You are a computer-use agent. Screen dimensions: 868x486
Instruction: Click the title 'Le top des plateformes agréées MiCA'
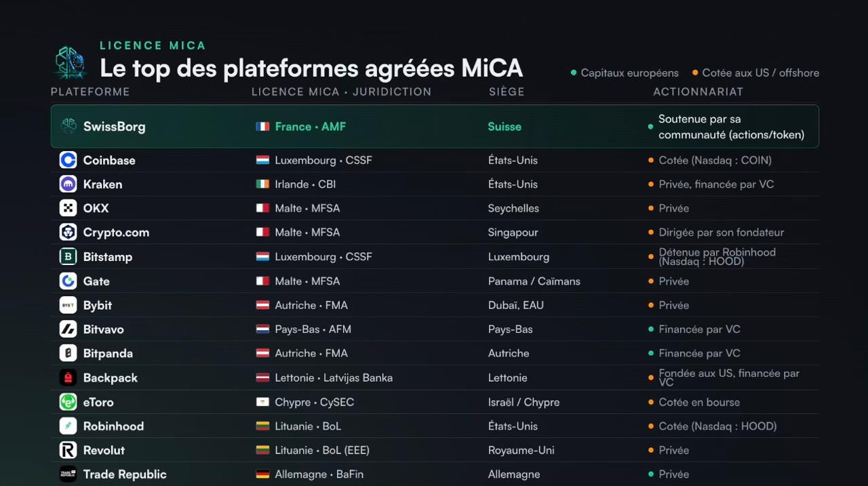point(311,68)
